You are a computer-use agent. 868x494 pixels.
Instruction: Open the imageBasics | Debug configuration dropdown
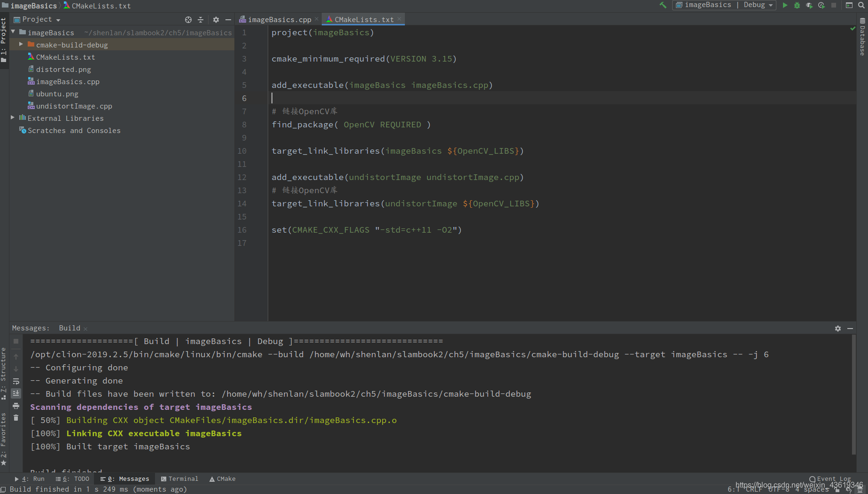[x=724, y=5]
